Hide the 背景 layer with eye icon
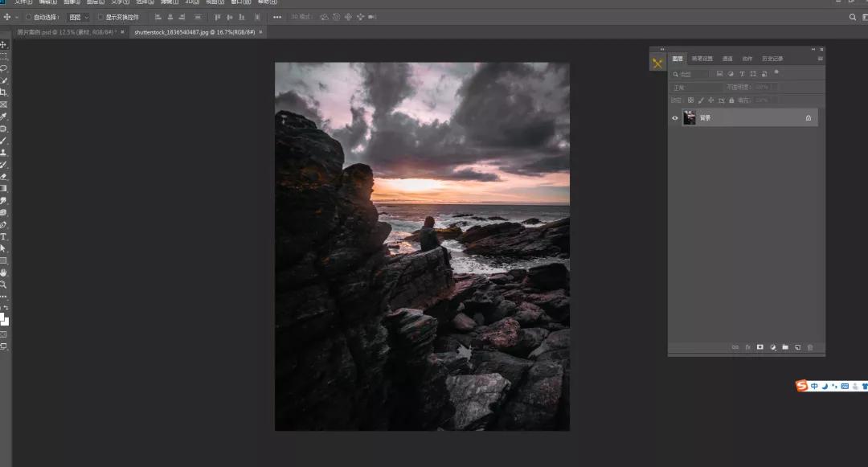This screenshot has width=868, height=467. (675, 118)
